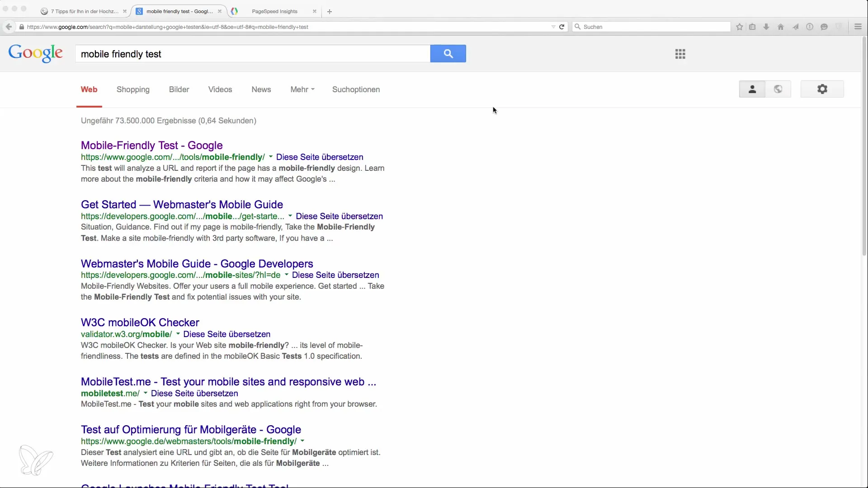Screen dimensions: 868x488
Task: Select the private results person icon
Action: [752, 89]
